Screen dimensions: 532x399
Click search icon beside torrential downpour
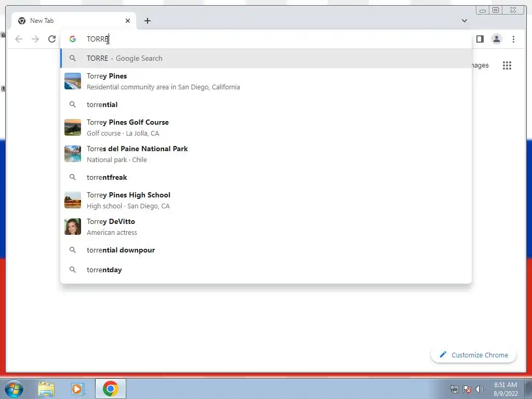pos(73,250)
